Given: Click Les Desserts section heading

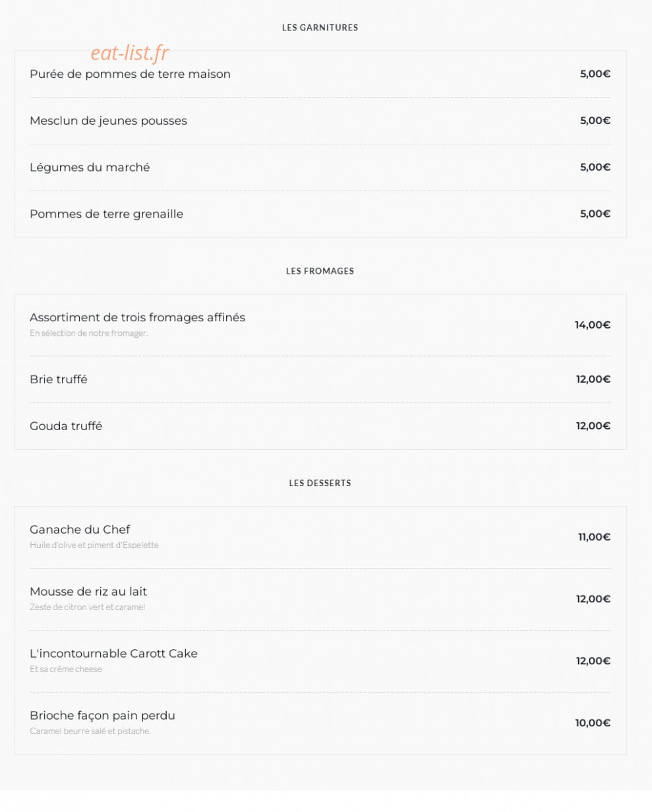Looking at the screenshot, I should pyautogui.click(x=320, y=484).
